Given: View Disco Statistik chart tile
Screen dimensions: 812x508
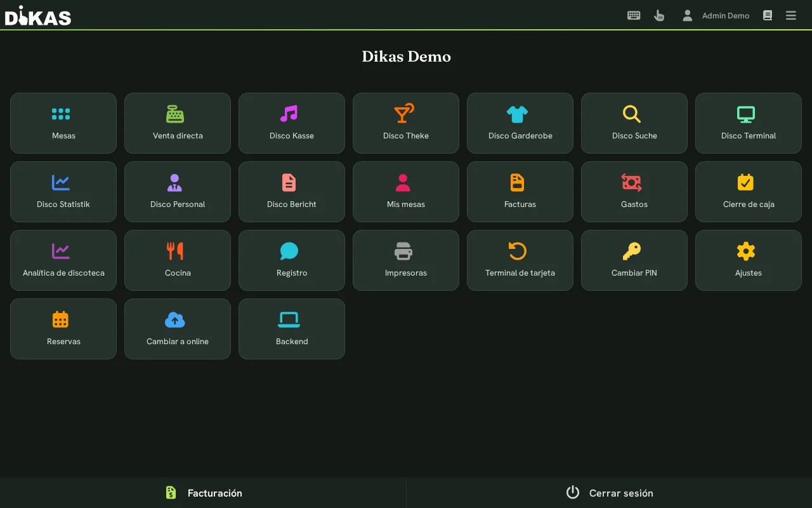Looking at the screenshot, I should 63,192.
